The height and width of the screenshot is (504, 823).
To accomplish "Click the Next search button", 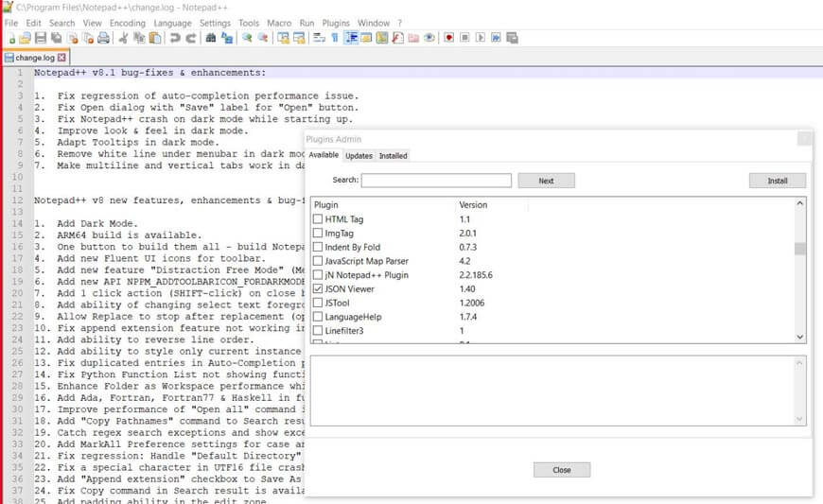I will pos(546,181).
